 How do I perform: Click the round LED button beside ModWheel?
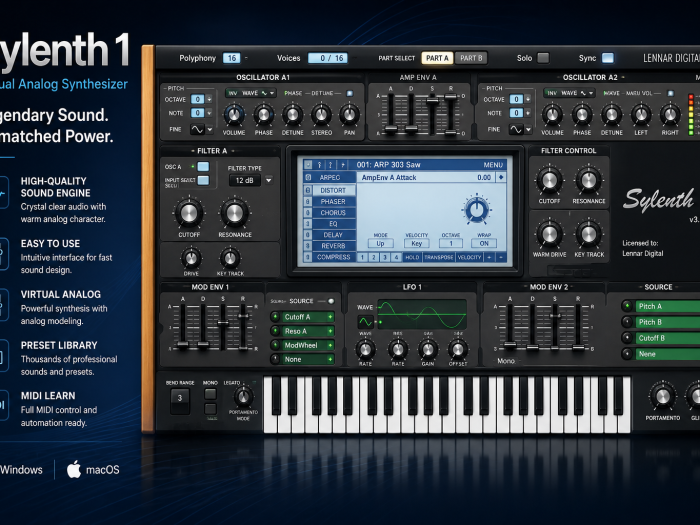click(275, 345)
